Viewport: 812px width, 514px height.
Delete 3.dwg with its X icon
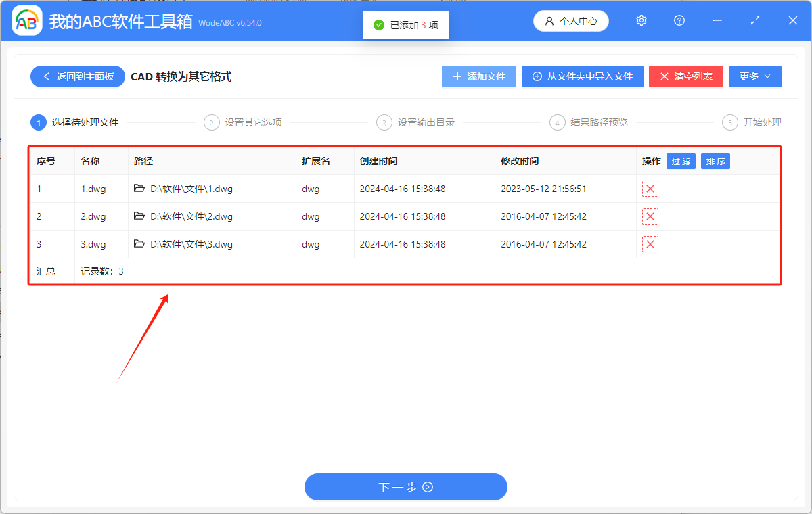[650, 244]
